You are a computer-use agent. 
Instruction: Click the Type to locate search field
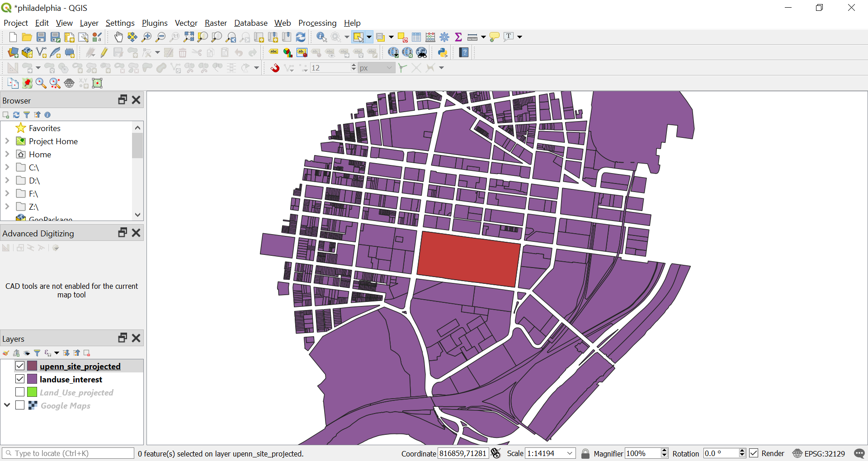(x=68, y=453)
